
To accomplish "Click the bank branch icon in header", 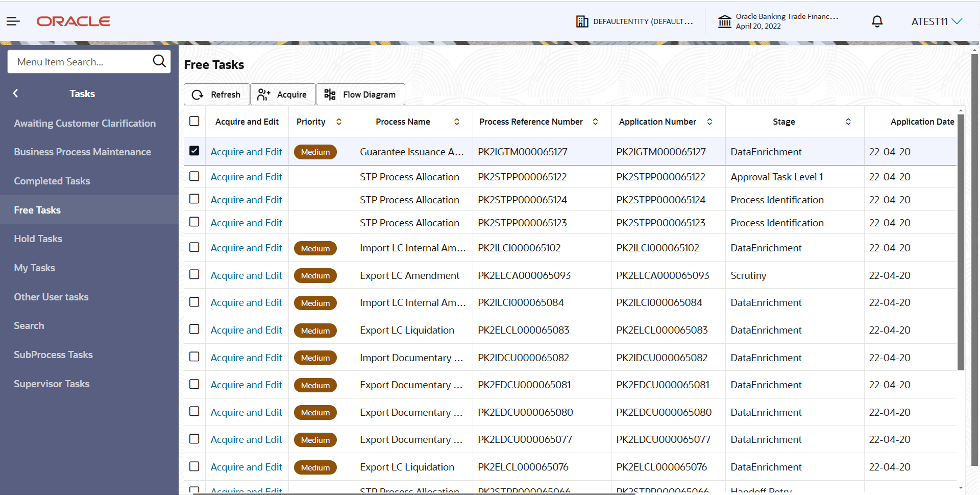I will click(x=725, y=21).
